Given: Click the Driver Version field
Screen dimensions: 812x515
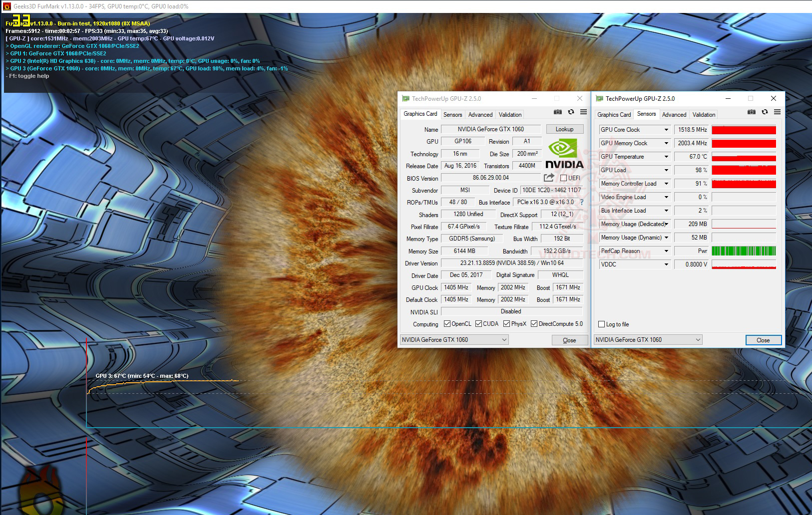Looking at the screenshot, I should coord(512,263).
